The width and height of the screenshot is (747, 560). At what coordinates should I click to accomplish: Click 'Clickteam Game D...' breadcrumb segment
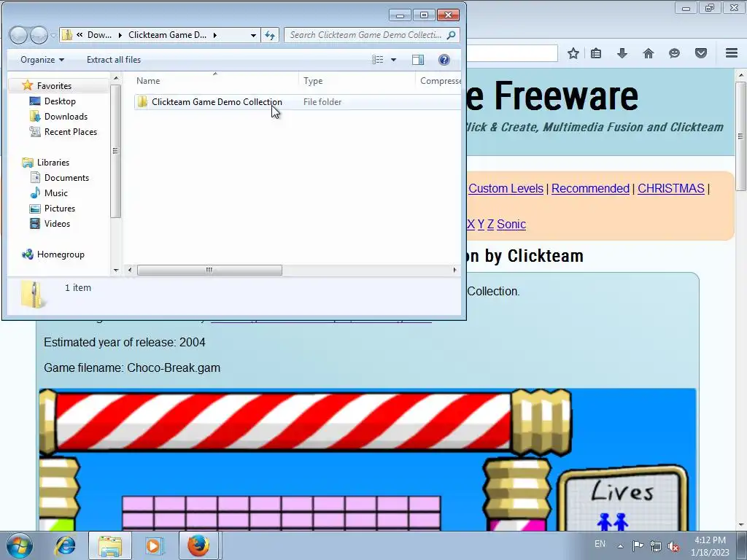167,35
